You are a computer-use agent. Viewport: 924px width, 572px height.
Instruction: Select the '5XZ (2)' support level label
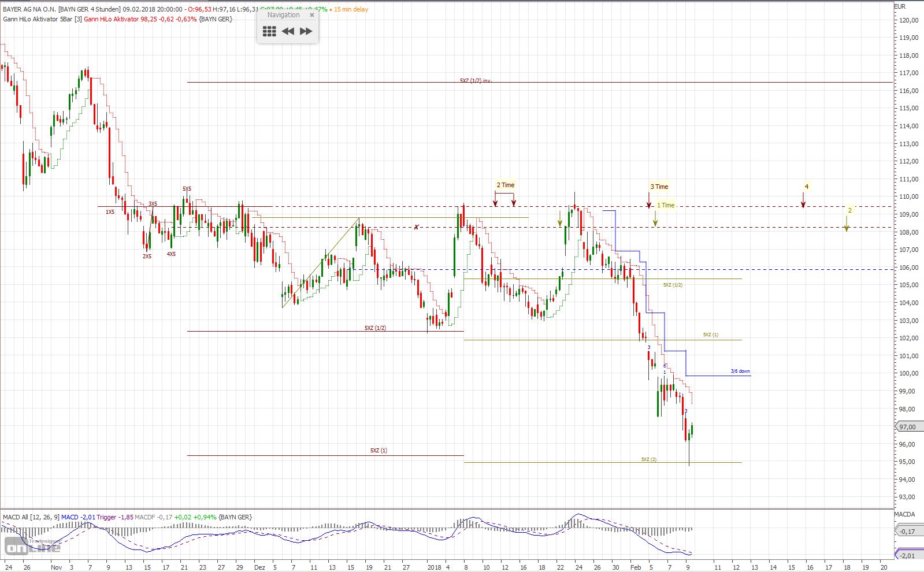tap(648, 459)
